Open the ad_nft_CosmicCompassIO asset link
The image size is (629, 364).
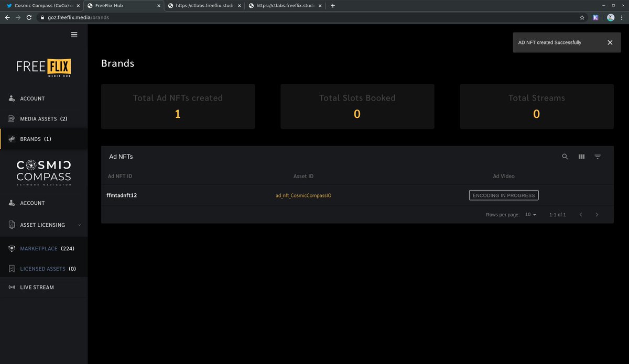303,195
